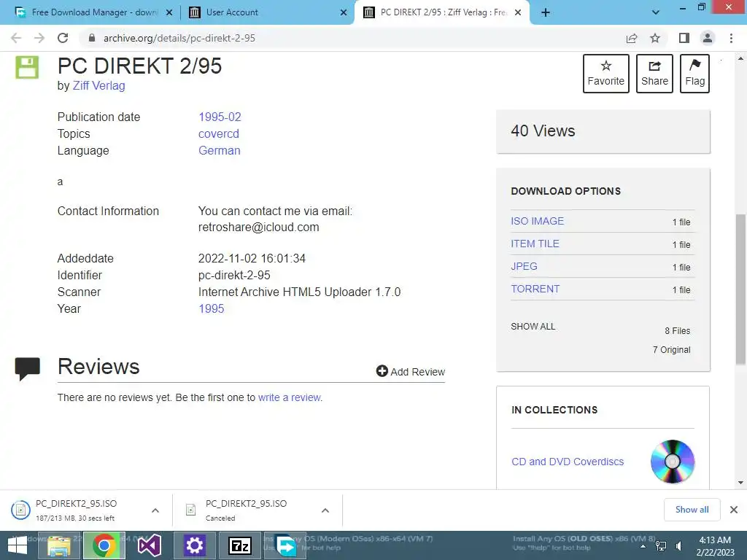
Task: Open a new browser tab
Action: click(546, 12)
